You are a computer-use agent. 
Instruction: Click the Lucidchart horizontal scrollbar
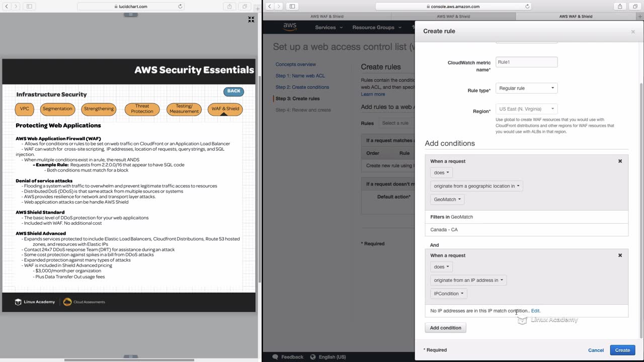[x=129, y=360]
